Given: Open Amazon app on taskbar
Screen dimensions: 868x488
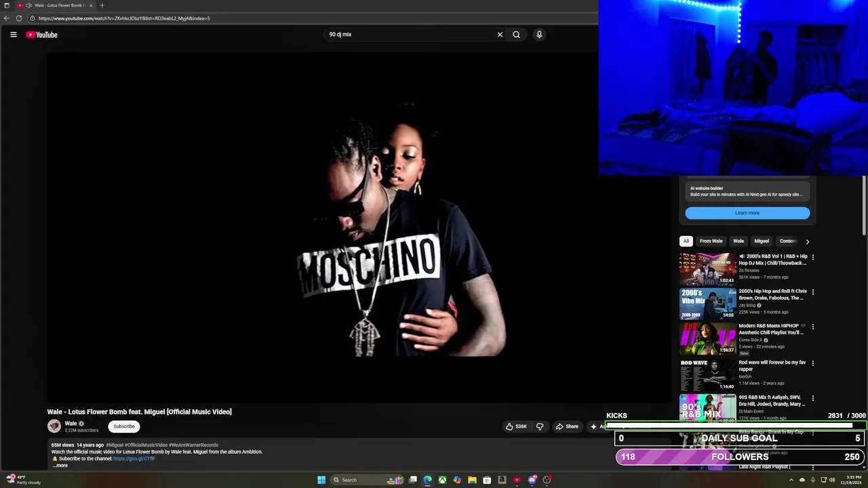Looking at the screenshot, I should point(502,480).
